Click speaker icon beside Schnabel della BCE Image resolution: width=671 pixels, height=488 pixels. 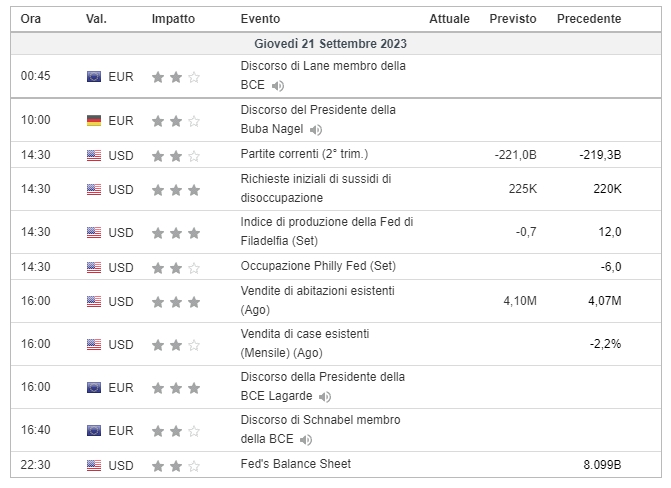click(x=306, y=440)
